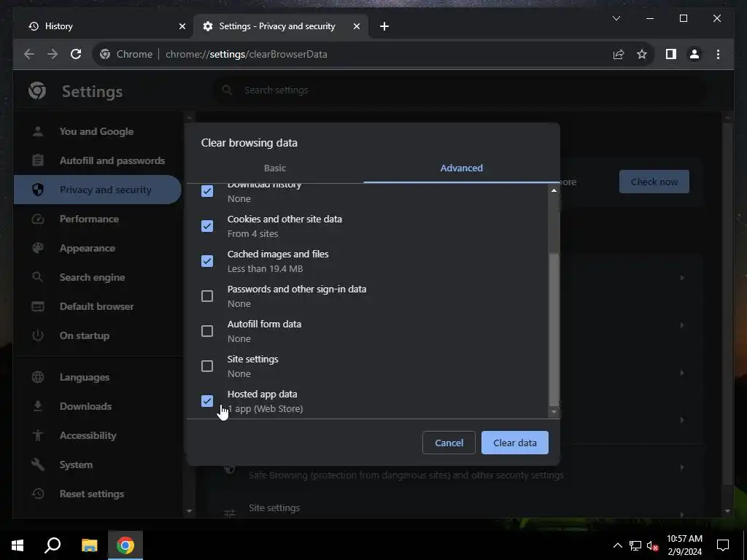The width and height of the screenshot is (747, 560).
Task: Open Windows Start menu
Action: [18, 545]
